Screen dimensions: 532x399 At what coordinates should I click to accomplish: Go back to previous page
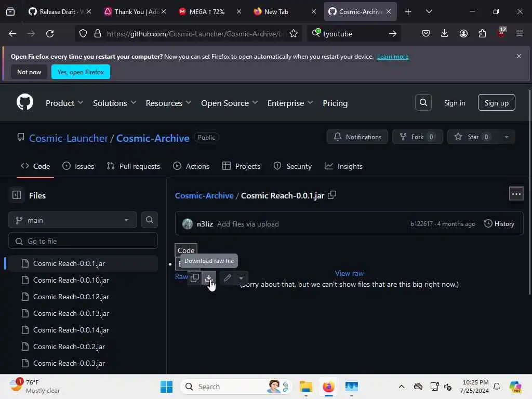[12, 34]
